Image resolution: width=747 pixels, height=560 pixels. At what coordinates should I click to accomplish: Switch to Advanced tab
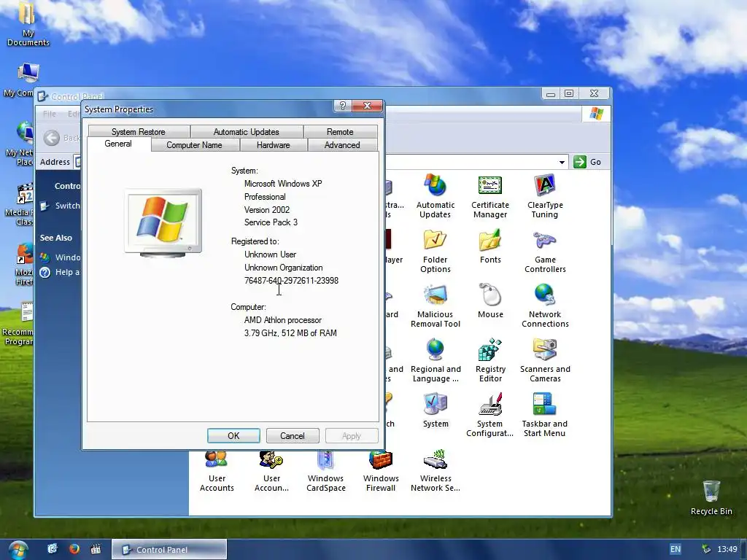tap(342, 145)
